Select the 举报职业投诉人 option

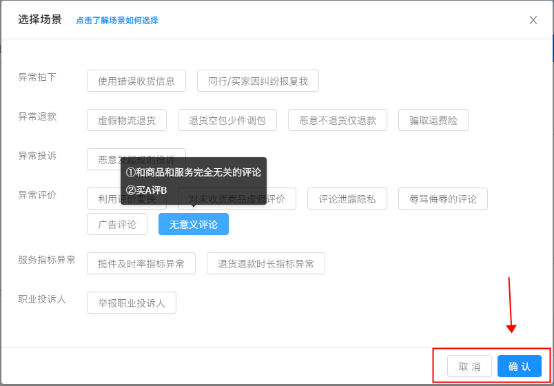pos(132,303)
